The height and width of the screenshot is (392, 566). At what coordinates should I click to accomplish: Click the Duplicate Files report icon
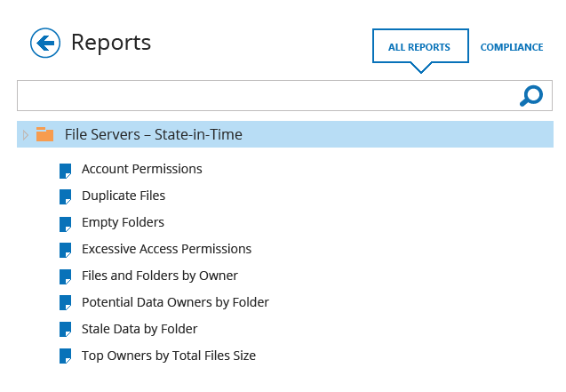[x=66, y=197]
